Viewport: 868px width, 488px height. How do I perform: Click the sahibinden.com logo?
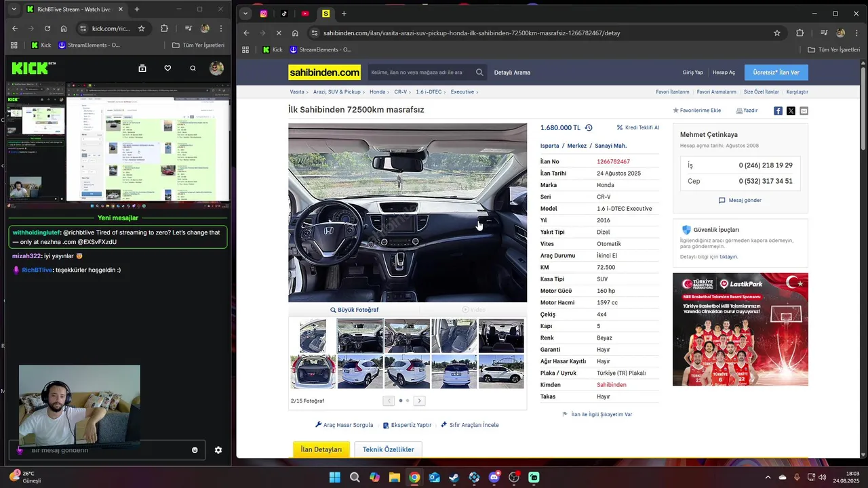324,73
